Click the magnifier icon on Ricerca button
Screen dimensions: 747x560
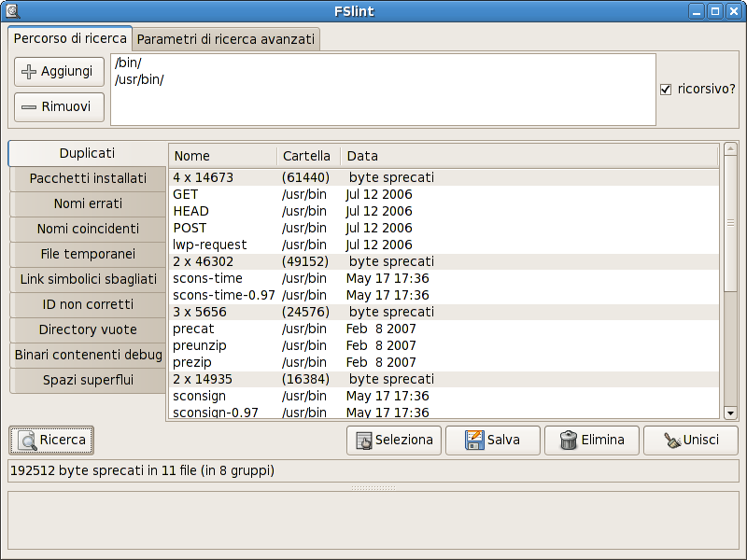tap(28, 441)
